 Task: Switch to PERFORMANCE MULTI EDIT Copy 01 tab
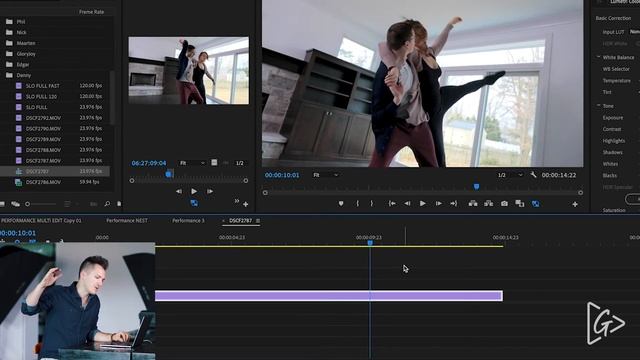tap(41, 220)
